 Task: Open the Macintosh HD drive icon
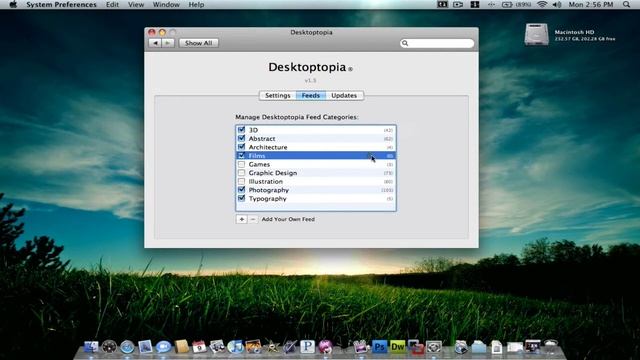pyautogui.click(x=536, y=35)
